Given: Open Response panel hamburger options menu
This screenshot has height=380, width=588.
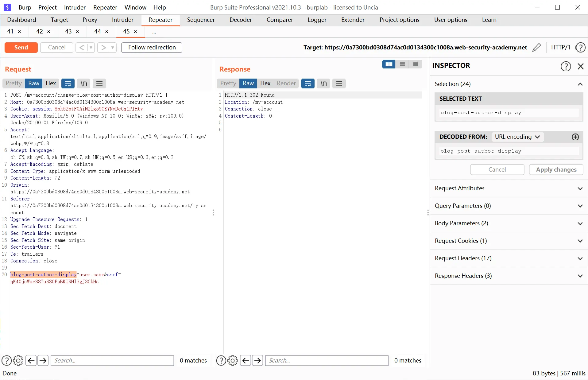Looking at the screenshot, I should pos(339,83).
